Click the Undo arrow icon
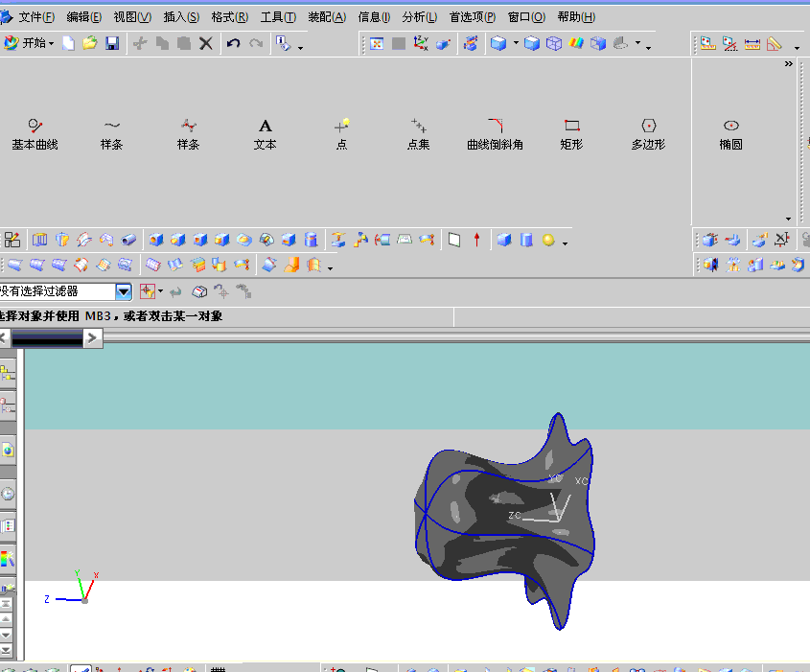Image resolution: width=810 pixels, height=672 pixels. (x=233, y=43)
